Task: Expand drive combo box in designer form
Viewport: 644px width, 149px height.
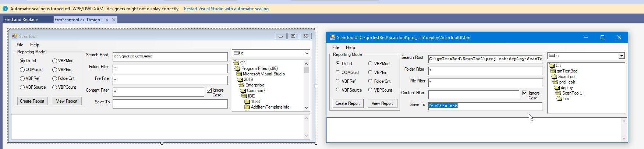Action: [307, 53]
